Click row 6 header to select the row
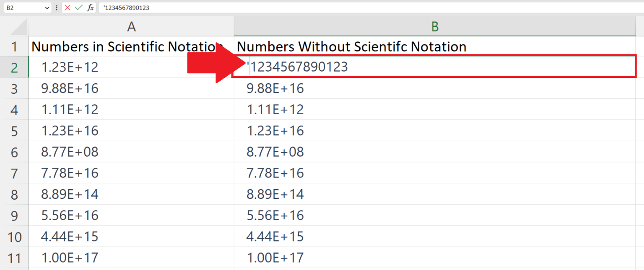Image resolution: width=644 pixels, height=270 pixels. 14,152
